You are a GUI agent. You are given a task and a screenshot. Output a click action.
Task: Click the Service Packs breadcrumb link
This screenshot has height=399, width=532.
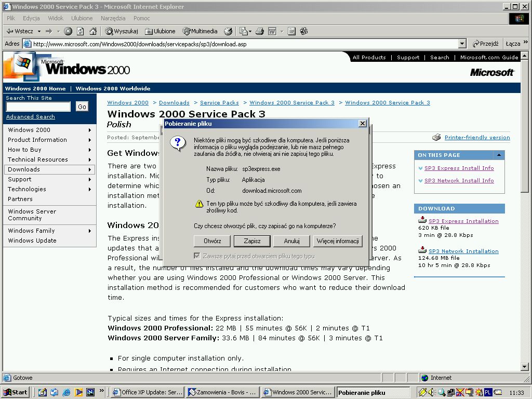[219, 102]
